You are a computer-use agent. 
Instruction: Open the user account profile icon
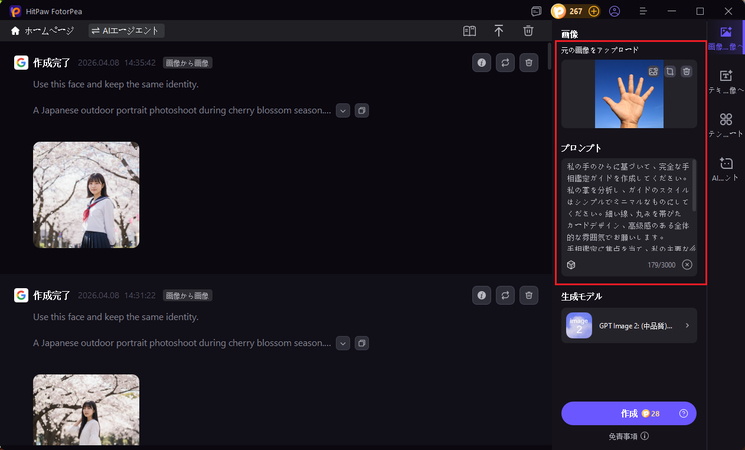tap(614, 11)
